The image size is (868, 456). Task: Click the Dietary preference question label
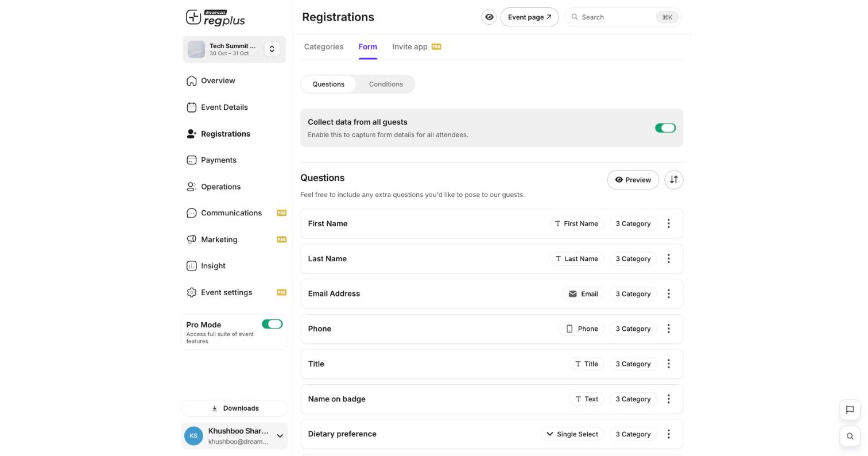pyautogui.click(x=342, y=434)
